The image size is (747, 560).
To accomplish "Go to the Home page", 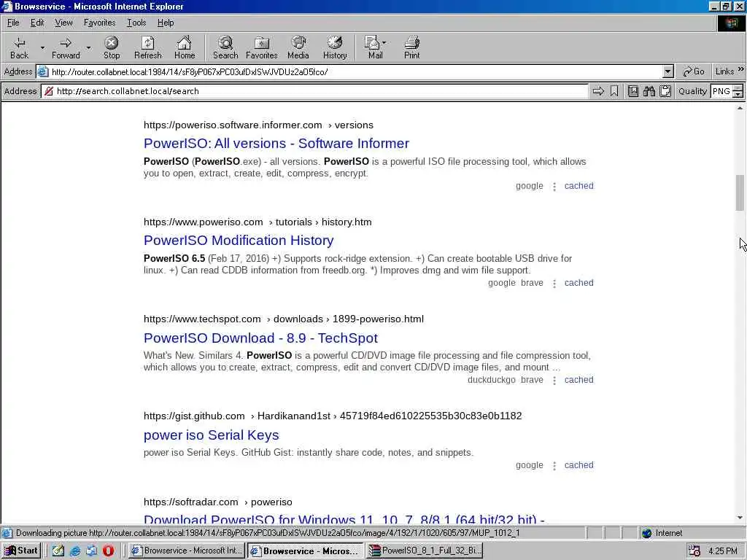I will tap(185, 47).
